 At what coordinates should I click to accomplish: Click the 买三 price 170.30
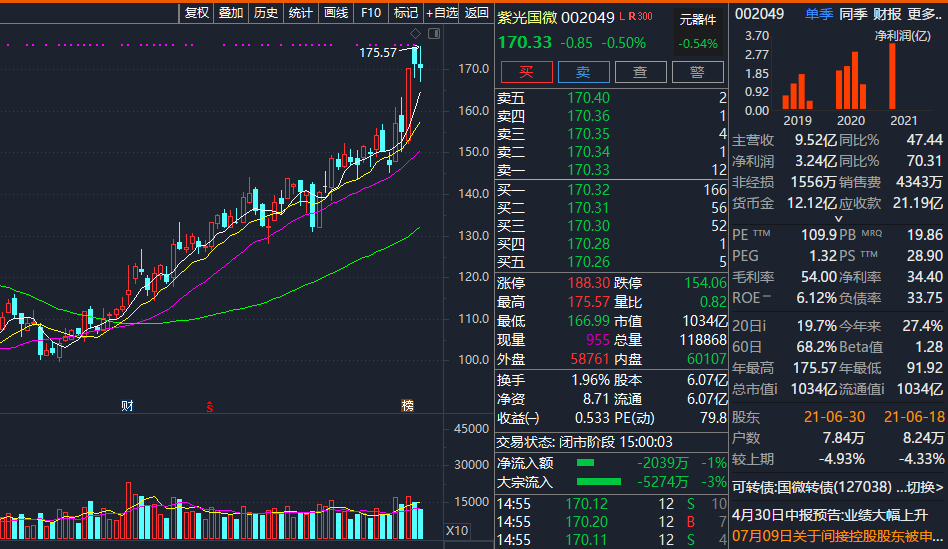588,226
